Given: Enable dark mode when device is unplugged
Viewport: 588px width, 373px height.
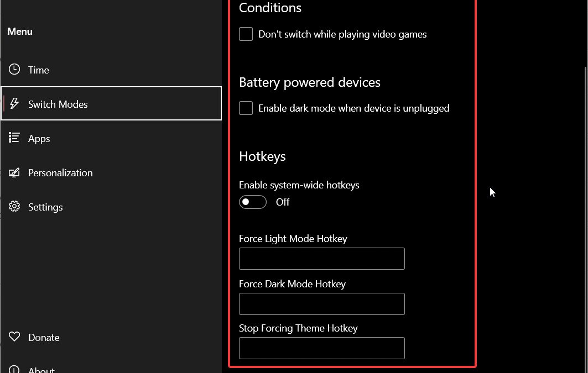Looking at the screenshot, I should 246,108.
